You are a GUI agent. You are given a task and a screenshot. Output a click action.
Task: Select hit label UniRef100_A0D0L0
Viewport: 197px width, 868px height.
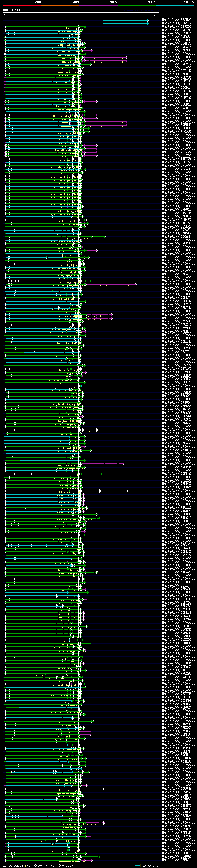click(x=176, y=64)
